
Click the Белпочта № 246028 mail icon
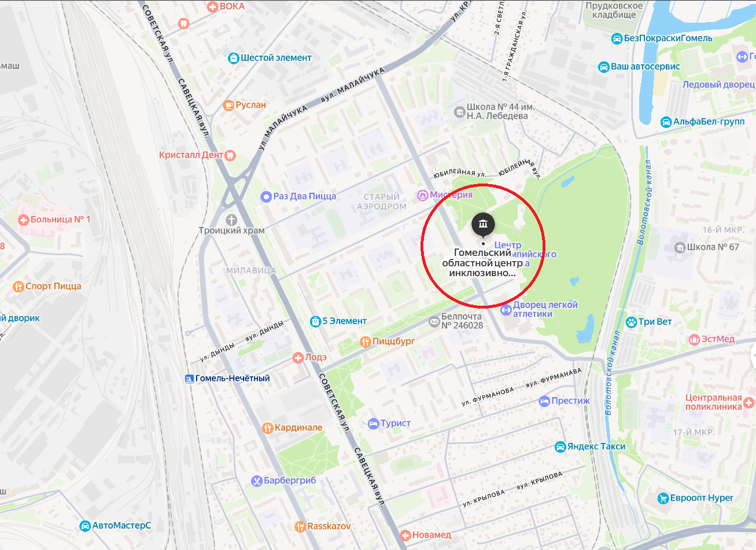tap(434, 321)
